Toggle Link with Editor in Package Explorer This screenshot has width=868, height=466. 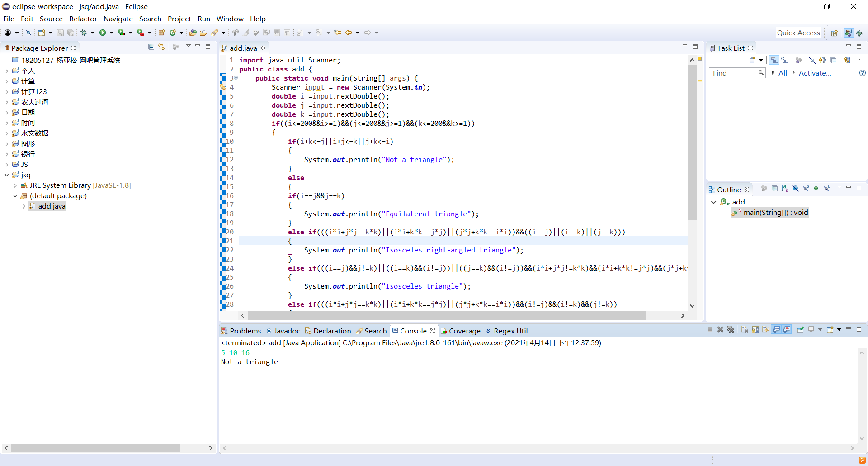(161, 47)
